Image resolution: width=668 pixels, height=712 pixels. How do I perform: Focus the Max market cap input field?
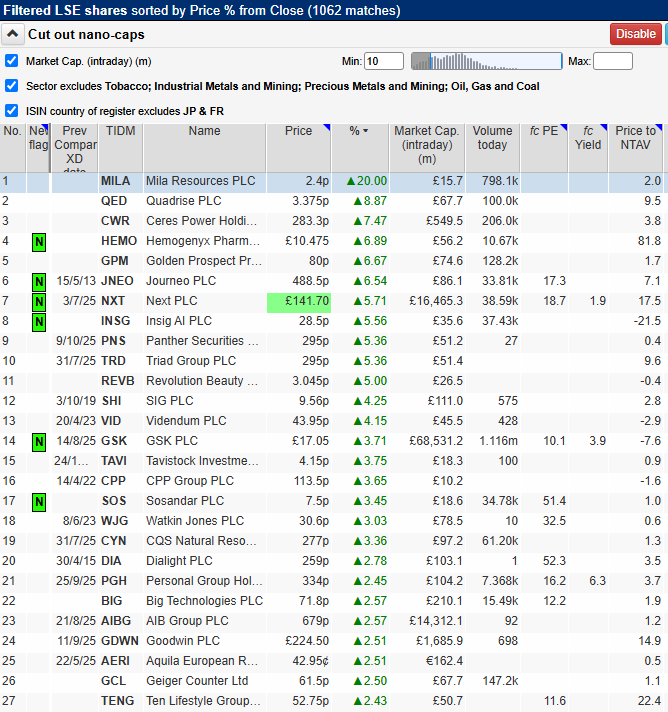(613, 61)
